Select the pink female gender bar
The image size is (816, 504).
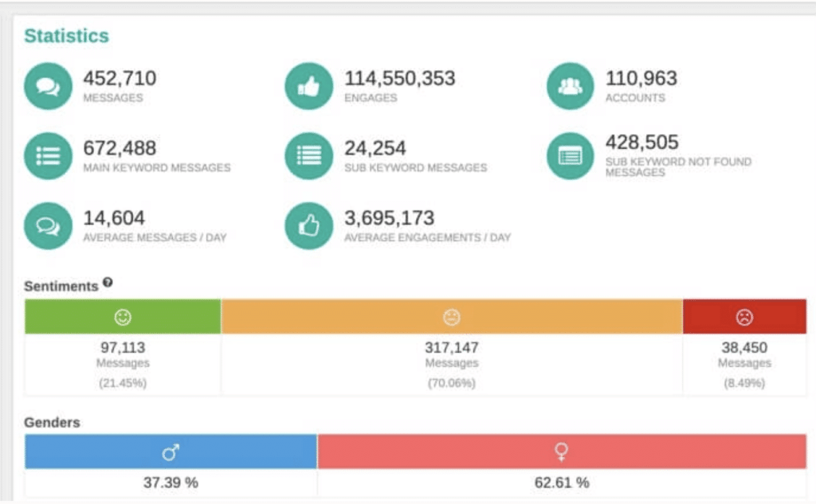(562, 451)
